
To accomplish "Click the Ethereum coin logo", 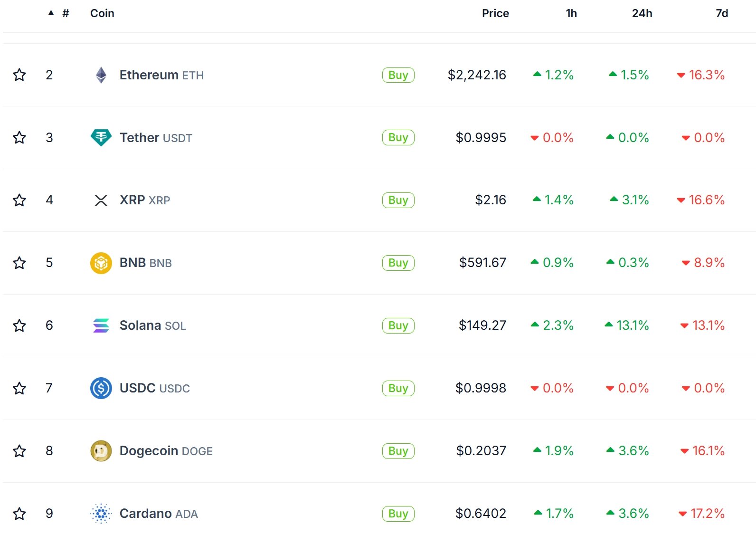I will [101, 75].
